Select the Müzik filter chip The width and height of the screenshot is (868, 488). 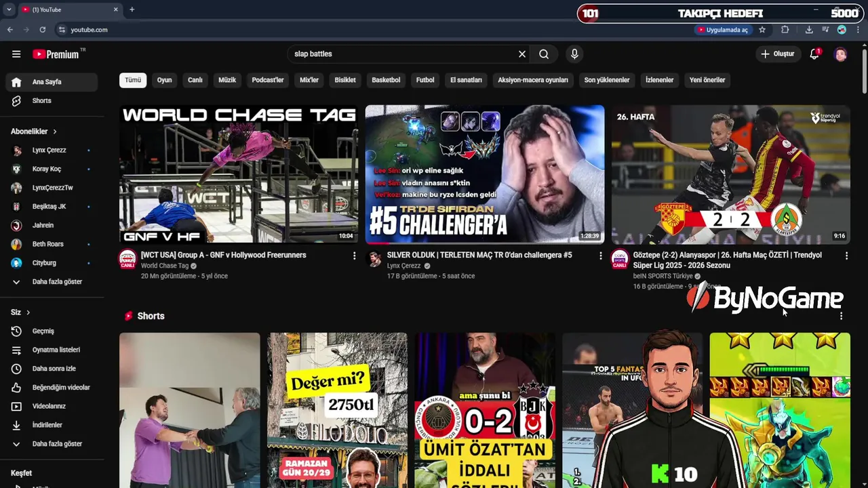tap(227, 80)
